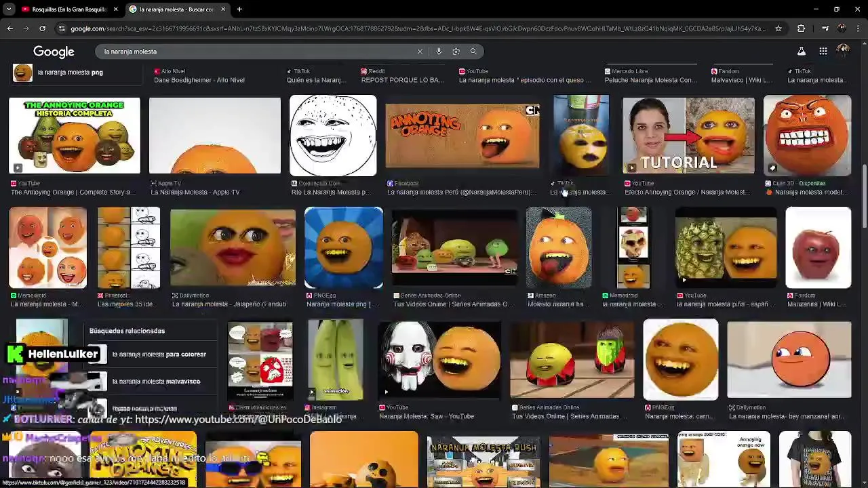Open the Naranja Molesta Rush image
Viewport: 868px width, 488px height.
tap(483, 461)
